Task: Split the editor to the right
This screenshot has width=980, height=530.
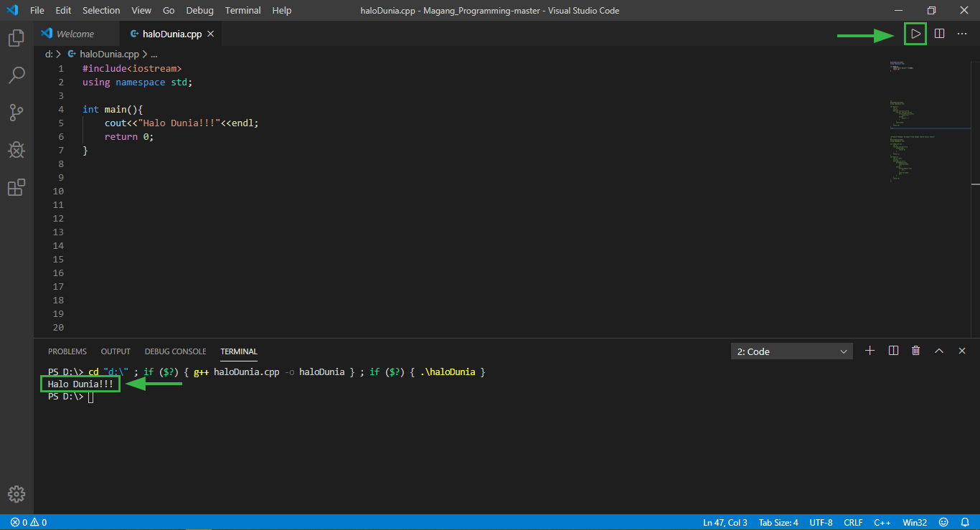Action: click(x=939, y=34)
